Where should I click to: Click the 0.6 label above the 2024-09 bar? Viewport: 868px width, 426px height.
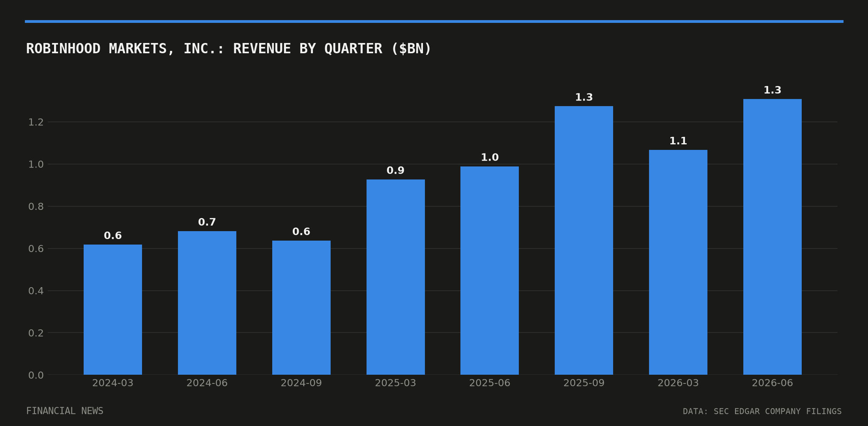[301, 232]
